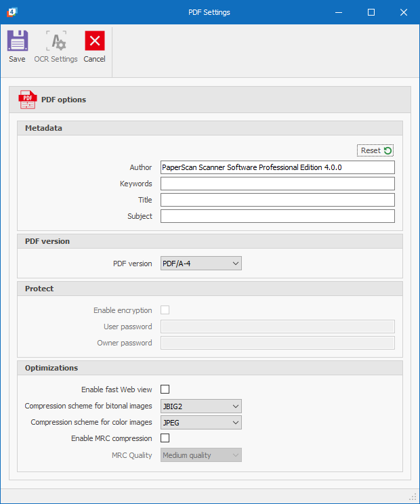Minimize the PDF Settings window
420x504 pixels.
[x=339, y=12]
